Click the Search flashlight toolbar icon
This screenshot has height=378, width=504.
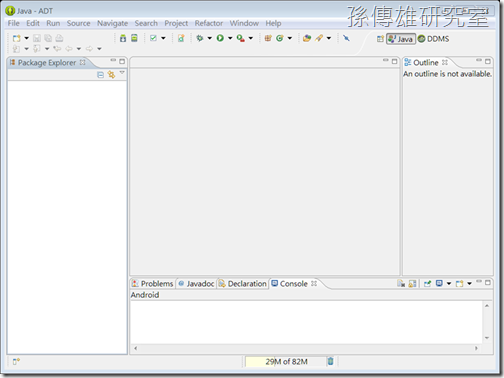tap(319, 38)
